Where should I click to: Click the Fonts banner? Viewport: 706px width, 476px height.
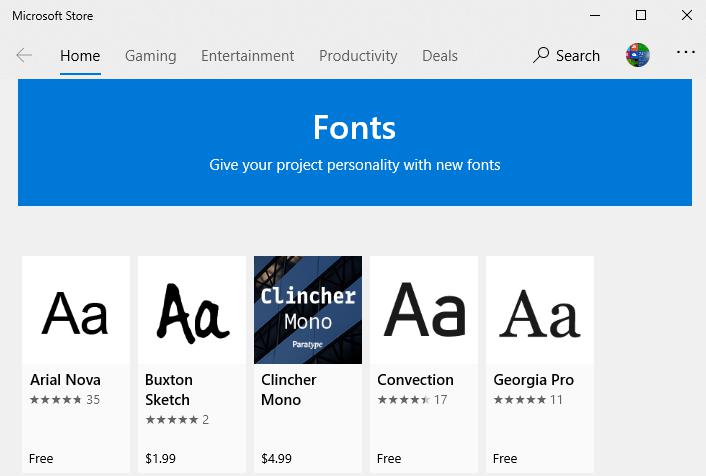pos(355,142)
